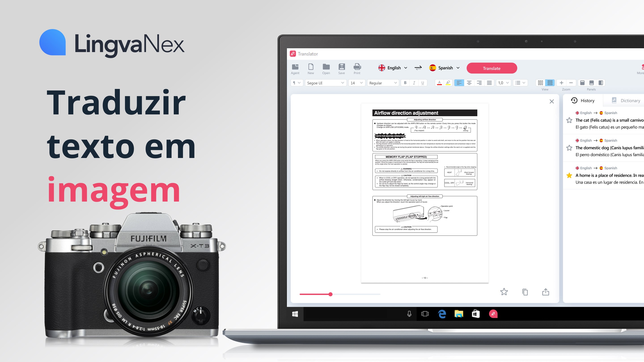The width and height of the screenshot is (644, 362).
Task: Toggle Bold formatting
Action: (x=405, y=83)
